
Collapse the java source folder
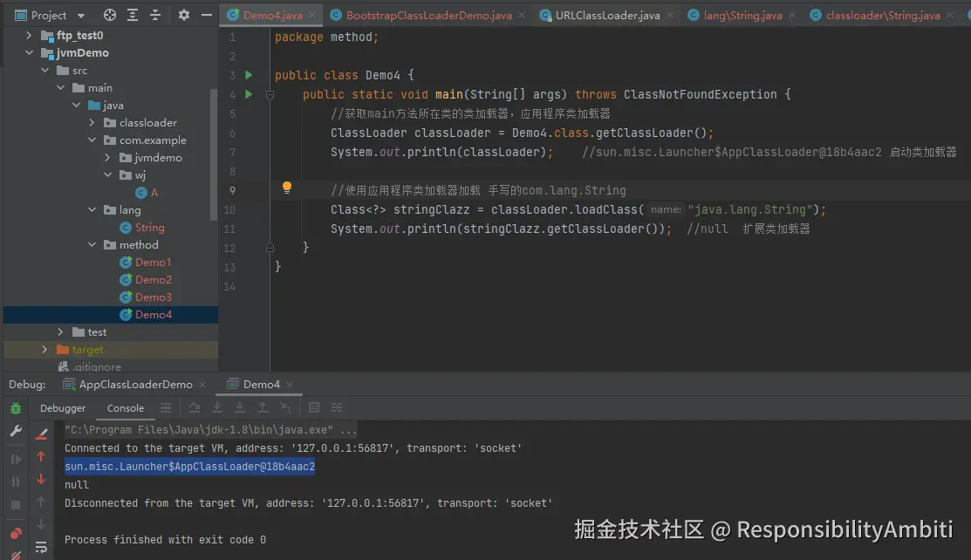76,105
